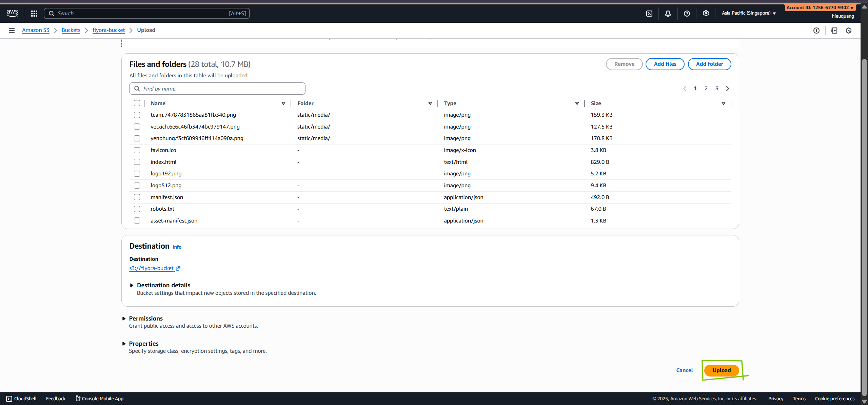Open notifications via the bell icon
This screenshot has height=405, width=868.
point(668,13)
